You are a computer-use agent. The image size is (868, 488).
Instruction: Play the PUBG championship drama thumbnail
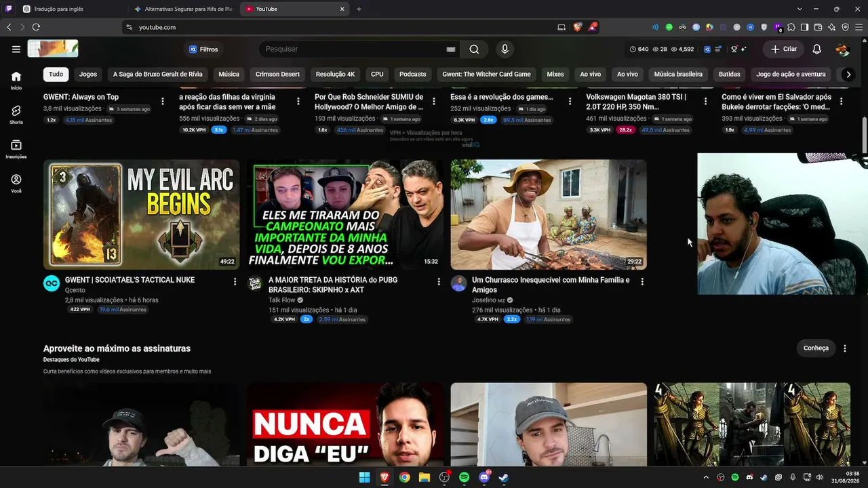coord(344,214)
